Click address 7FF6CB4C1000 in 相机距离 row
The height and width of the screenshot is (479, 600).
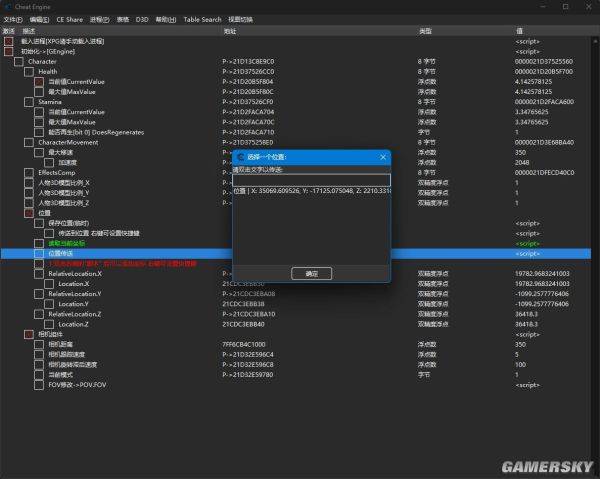pyautogui.click(x=244, y=344)
